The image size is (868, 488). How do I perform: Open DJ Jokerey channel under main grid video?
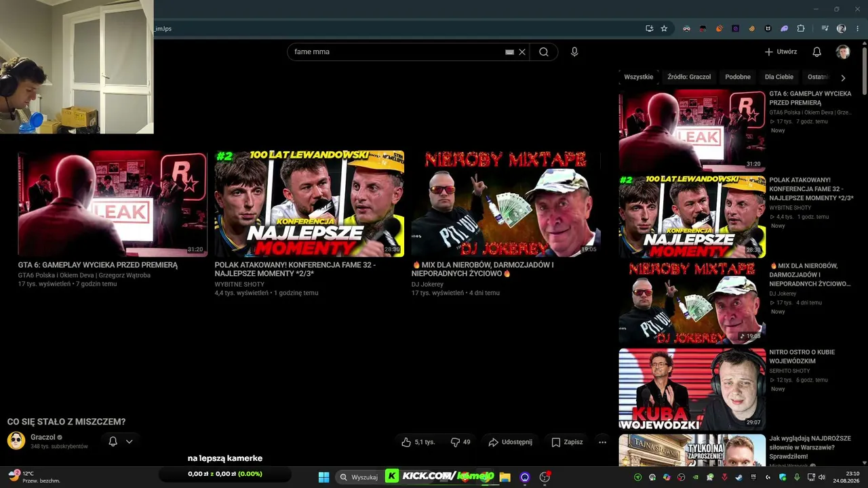(427, 285)
